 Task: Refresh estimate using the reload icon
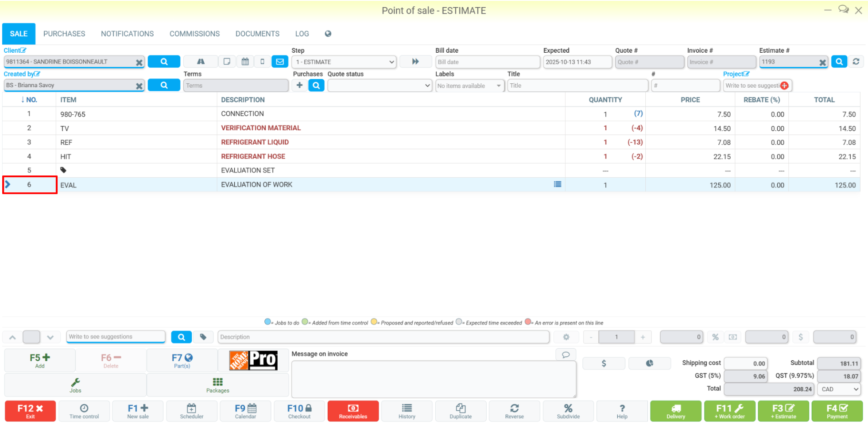coord(856,62)
